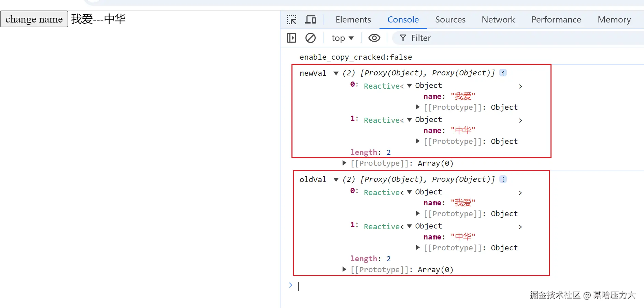Viewport: 644px width, 308px height.
Task: Collapse oldVal item 1 Object
Action: pos(410,226)
